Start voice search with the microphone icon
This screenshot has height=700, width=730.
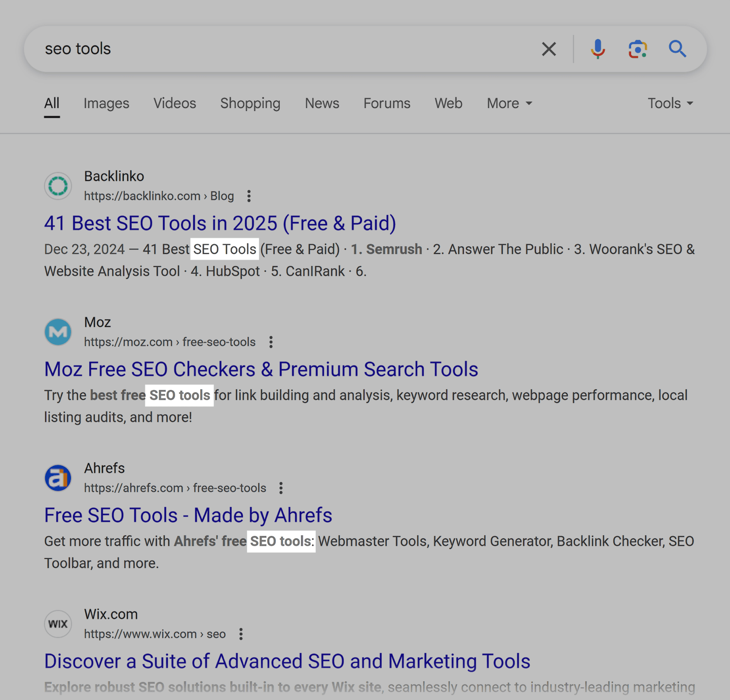[x=598, y=49]
